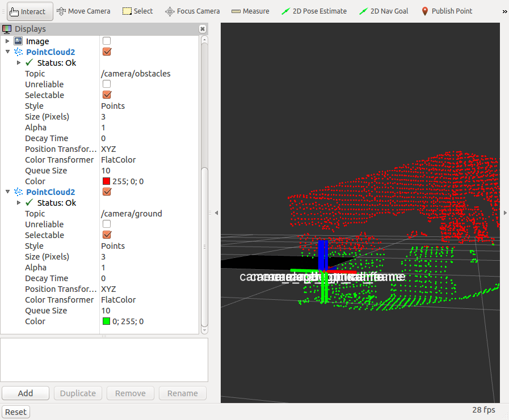Screen dimensions: 509x420
Task: Uncheck Selectable for /camera/ground cloud
Action: pos(107,235)
